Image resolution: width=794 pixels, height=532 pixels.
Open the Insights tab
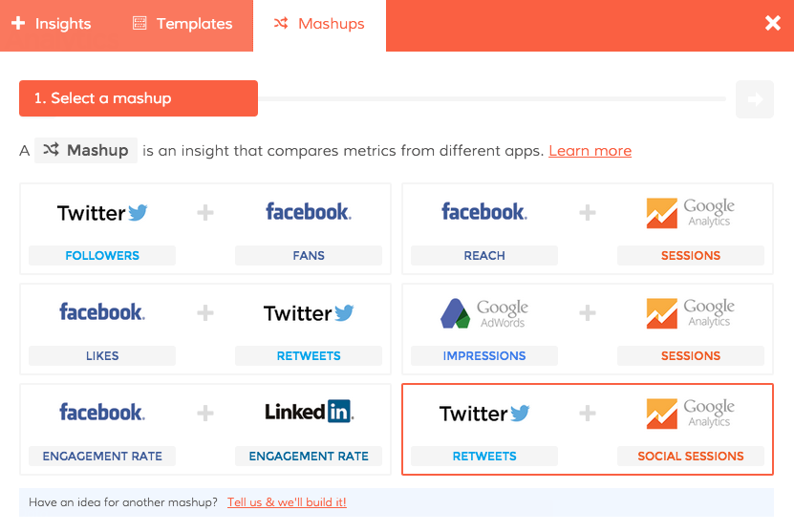point(52,24)
